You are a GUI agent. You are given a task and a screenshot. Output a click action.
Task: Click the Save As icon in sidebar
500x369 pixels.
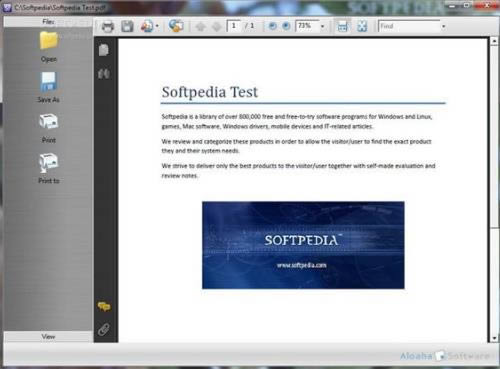coord(49,82)
